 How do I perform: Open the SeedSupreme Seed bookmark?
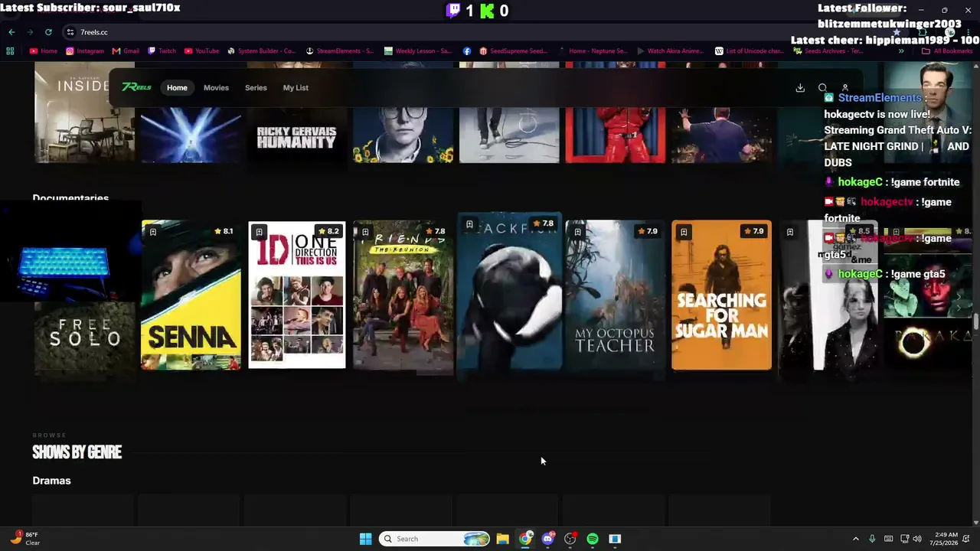pyautogui.click(x=513, y=51)
